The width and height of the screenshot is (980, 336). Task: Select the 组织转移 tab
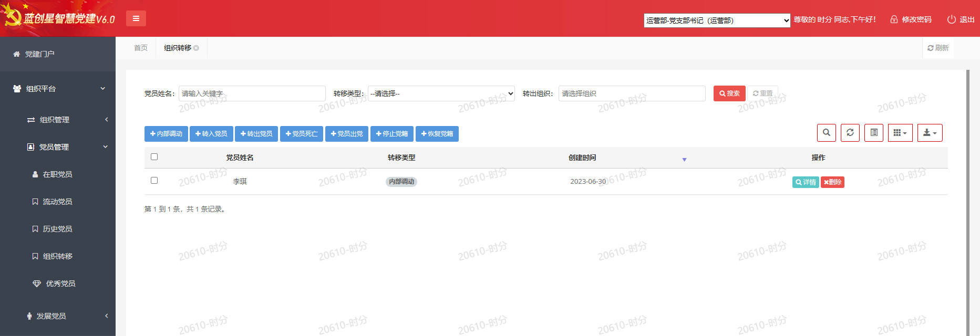178,48
